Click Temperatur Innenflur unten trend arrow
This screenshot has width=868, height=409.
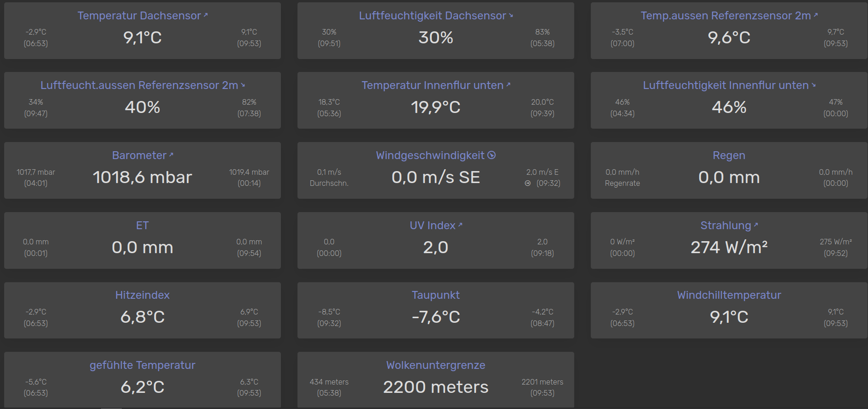tap(508, 85)
